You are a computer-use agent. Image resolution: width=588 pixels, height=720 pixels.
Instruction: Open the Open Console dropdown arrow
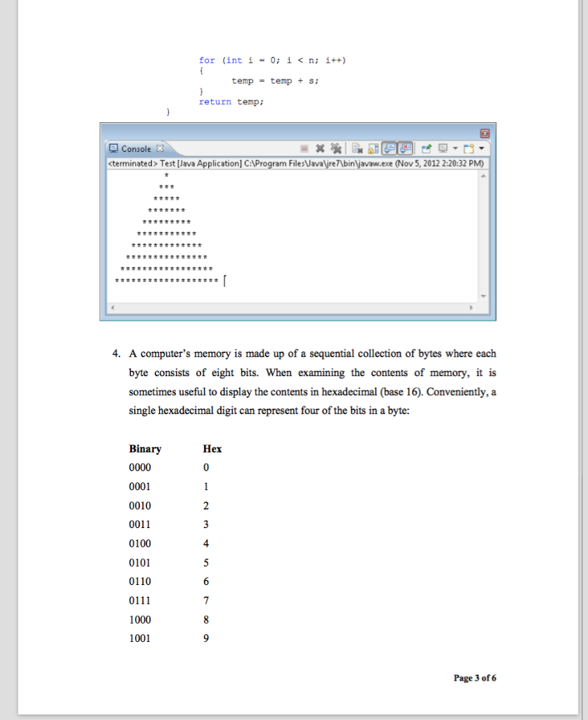click(482, 148)
